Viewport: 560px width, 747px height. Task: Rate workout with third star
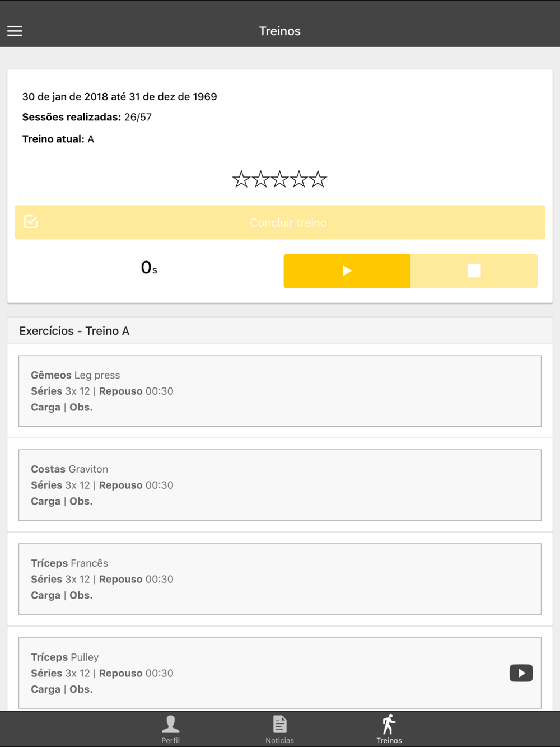pos(279,179)
